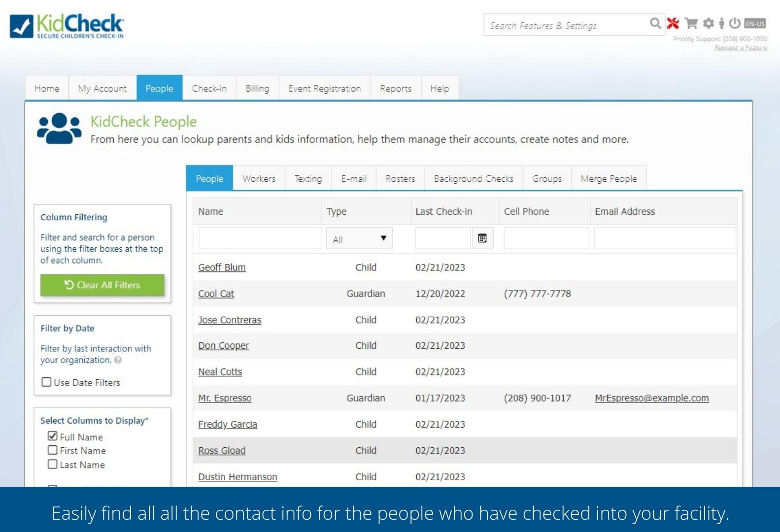This screenshot has width=780, height=532.
Task: Click the 12/20/2022 check-in date
Action: click(440, 294)
